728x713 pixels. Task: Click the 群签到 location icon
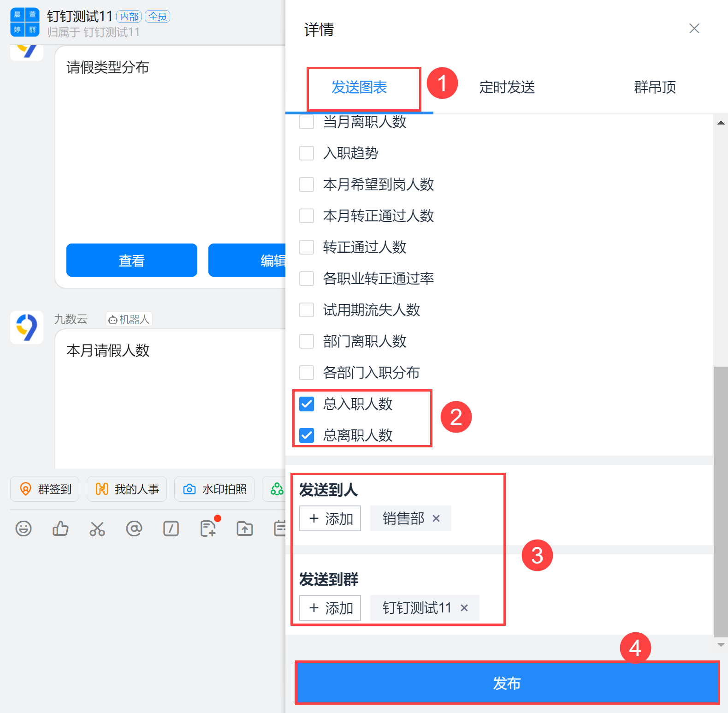(x=26, y=489)
